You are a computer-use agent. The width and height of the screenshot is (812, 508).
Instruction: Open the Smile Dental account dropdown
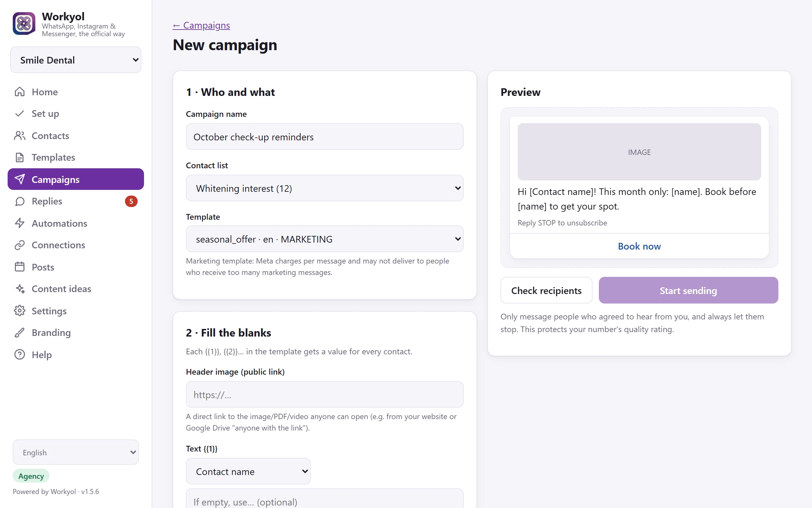(x=76, y=60)
